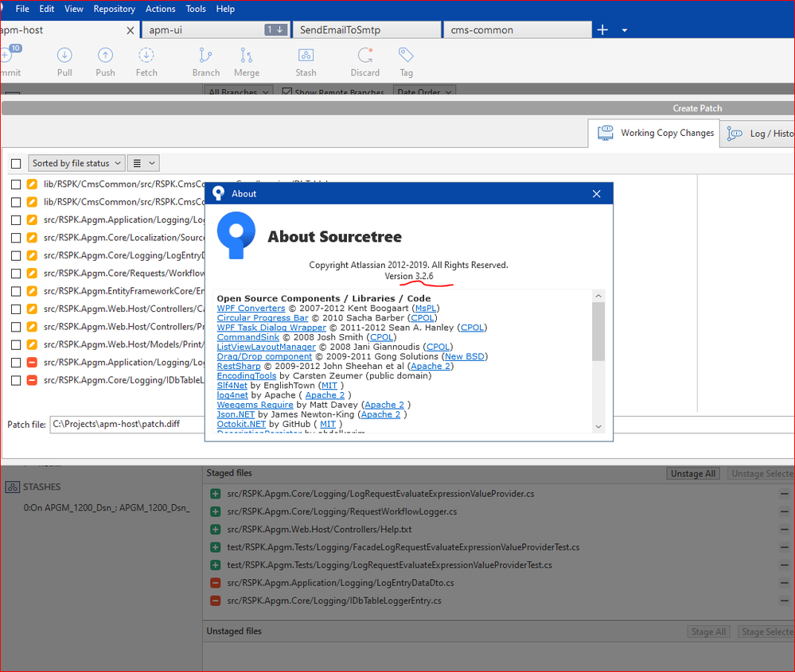The width and height of the screenshot is (795, 672).
Task: Open the Date Order dropdown
Action: [x=424, y=91]
